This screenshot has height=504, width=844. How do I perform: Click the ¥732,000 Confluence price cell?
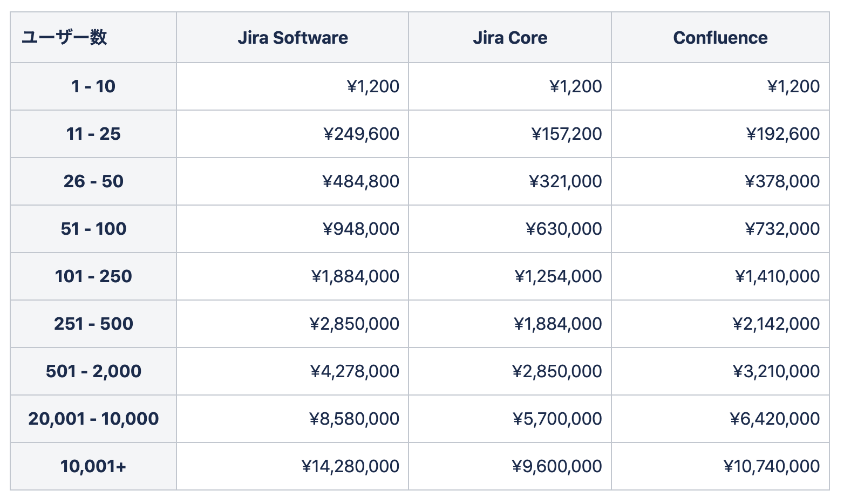[x=782, y=229]
